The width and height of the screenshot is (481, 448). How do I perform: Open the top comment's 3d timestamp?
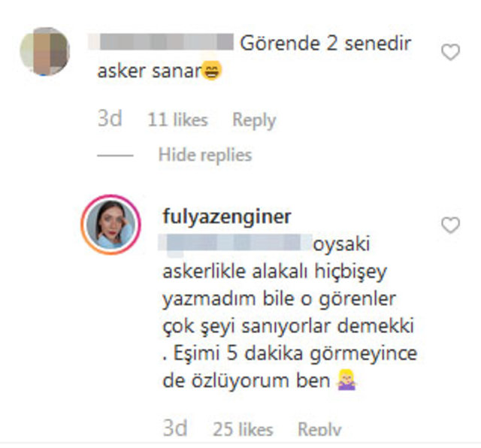click(110, 119)
